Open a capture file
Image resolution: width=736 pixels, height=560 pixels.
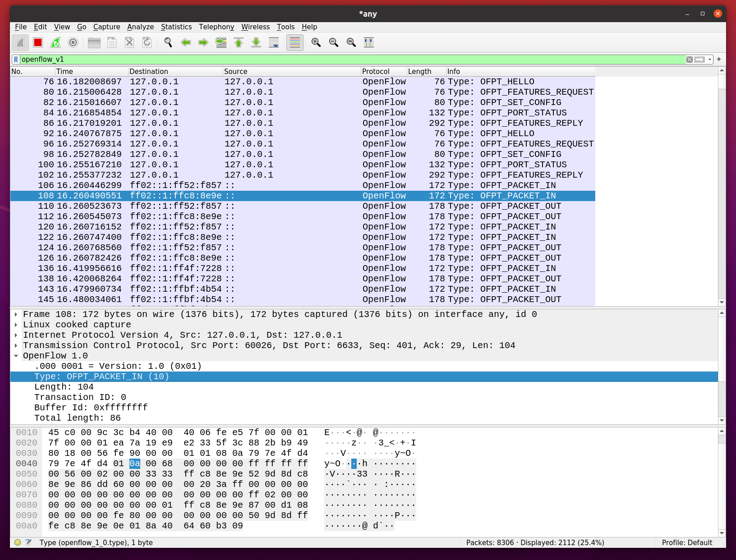[x=94, y=42]
